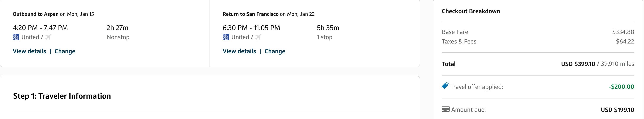Click grey airplane icon on return flight
Screen dimensions: 644x119
pyautogui.click(x=258, y=37)
